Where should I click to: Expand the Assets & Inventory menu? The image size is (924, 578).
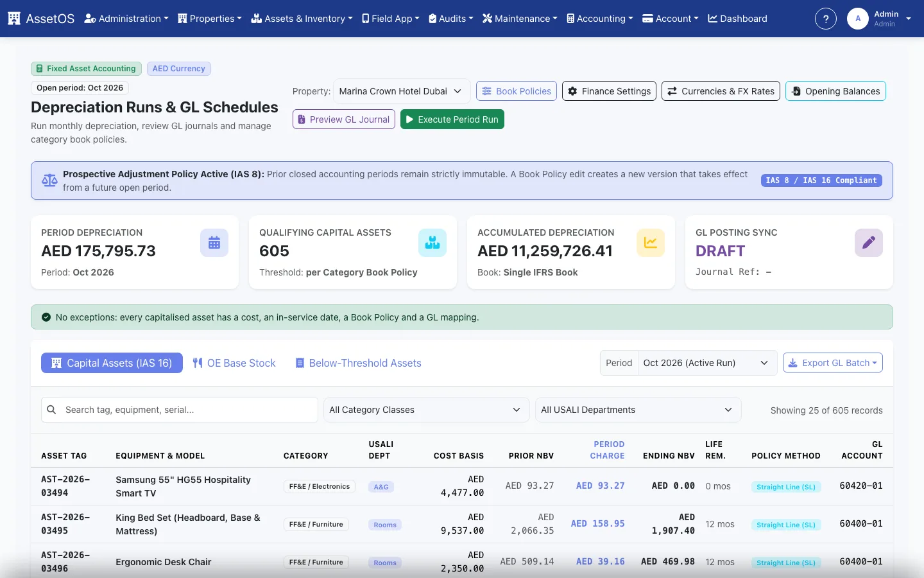coord(302,19)
